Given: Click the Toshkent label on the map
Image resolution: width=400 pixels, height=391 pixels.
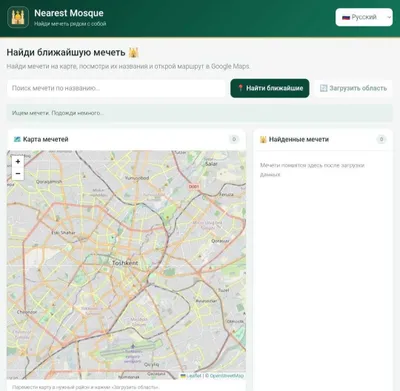Looking at the screenshot, I should coord(125,263).
